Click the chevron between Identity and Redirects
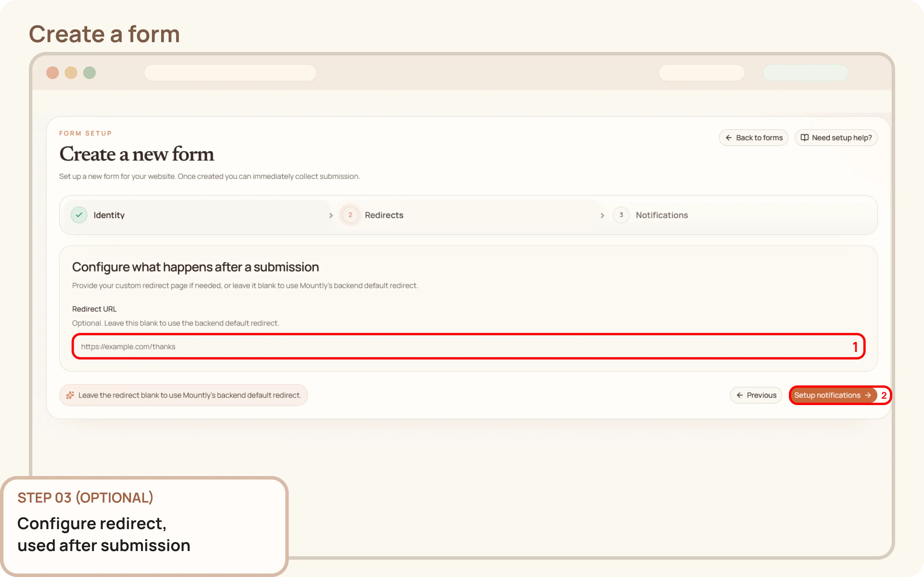This screenshot has width=924, height=577. (331, 215)
